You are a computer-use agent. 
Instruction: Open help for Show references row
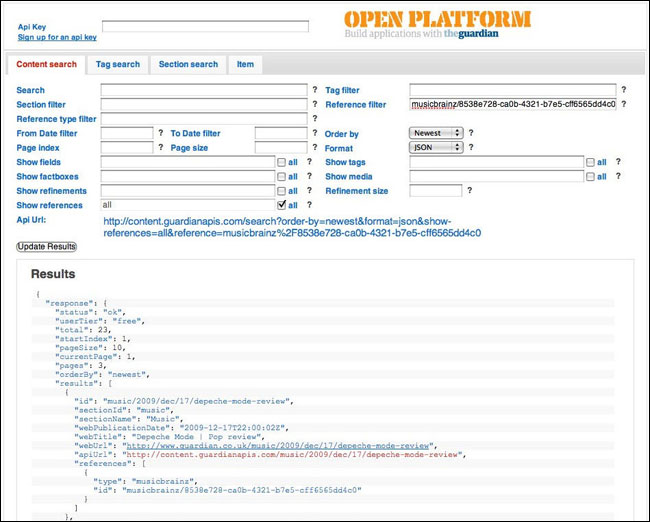pyautogui.click(x=309, y=205)
